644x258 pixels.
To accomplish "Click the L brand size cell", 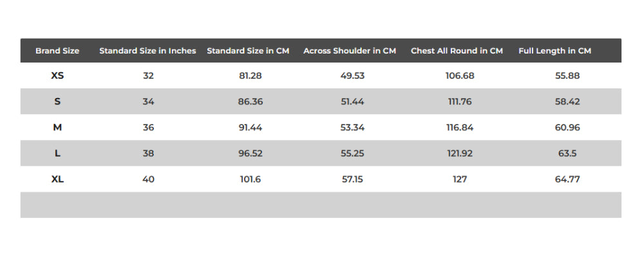I will (x=57, y=153).
